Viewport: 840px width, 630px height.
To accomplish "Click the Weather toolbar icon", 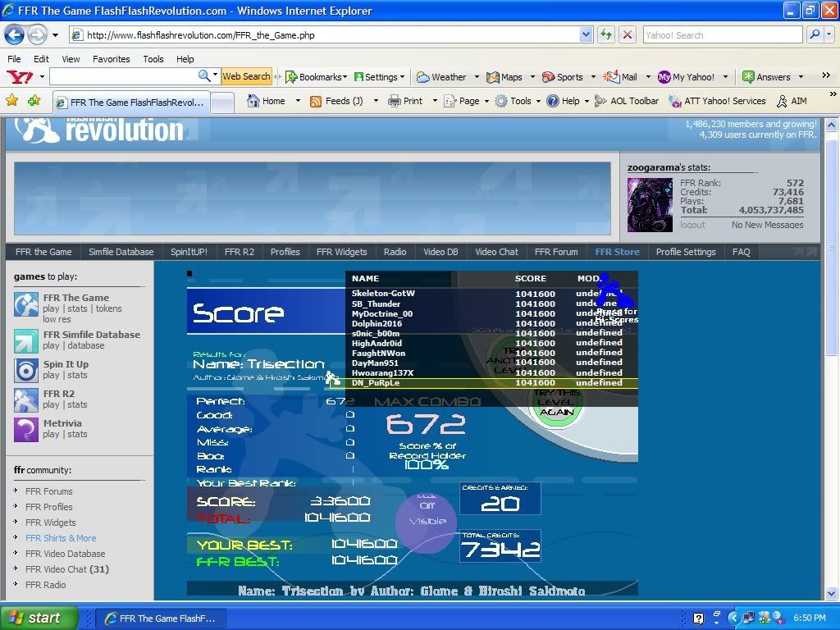I will pos(423,77).
